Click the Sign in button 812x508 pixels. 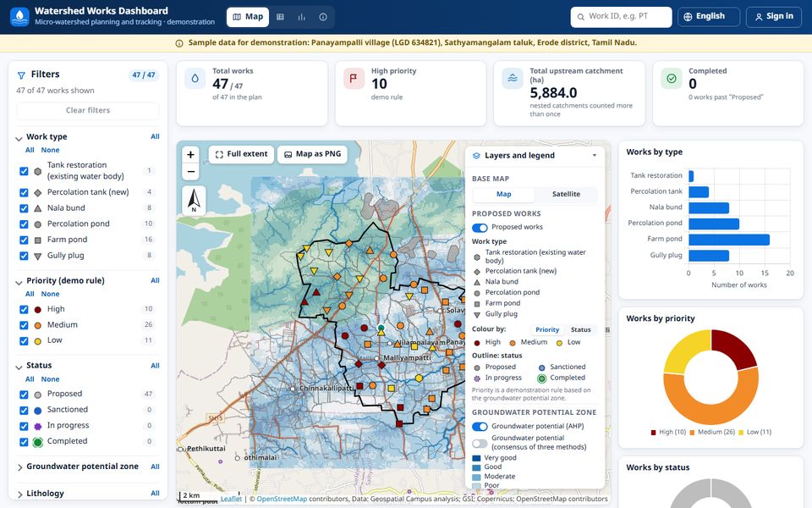coord(774,17)
